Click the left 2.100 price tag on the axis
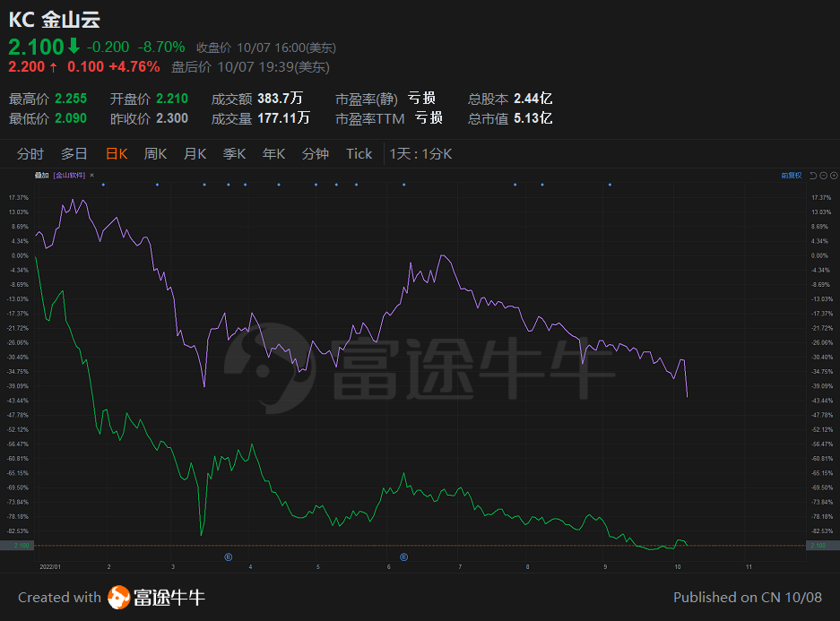Viewport: 840px width, 621px height. tap(17, 546)
